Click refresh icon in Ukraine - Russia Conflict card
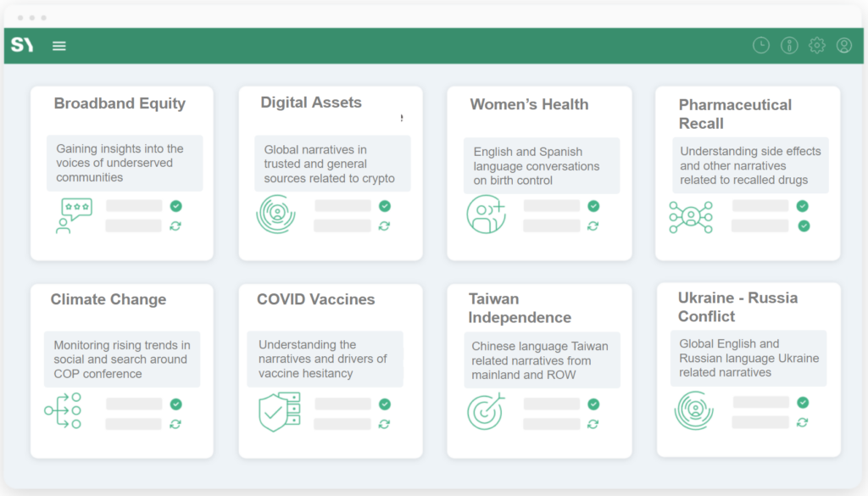Viewport: 868px width, 496px height. coord(803,422)
